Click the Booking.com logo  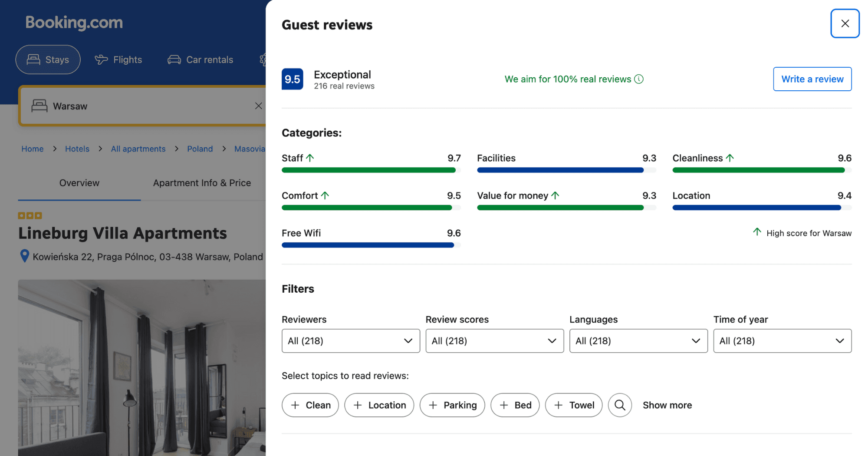click(x=73, y=23)
